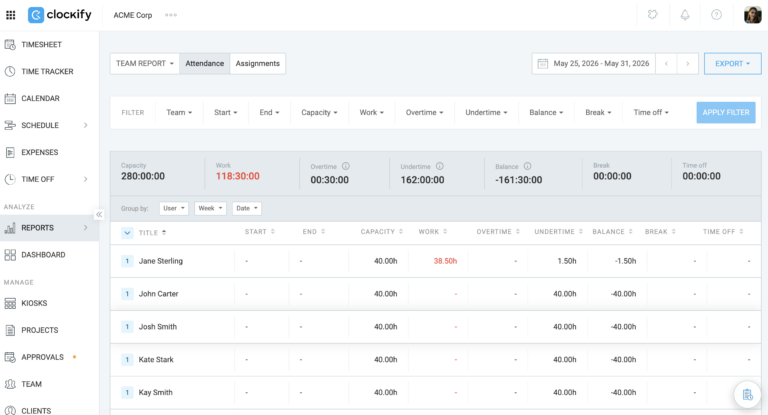The image size is (768, 415).
Task: Switch to the Assignments tab
Action: point(258,64)
